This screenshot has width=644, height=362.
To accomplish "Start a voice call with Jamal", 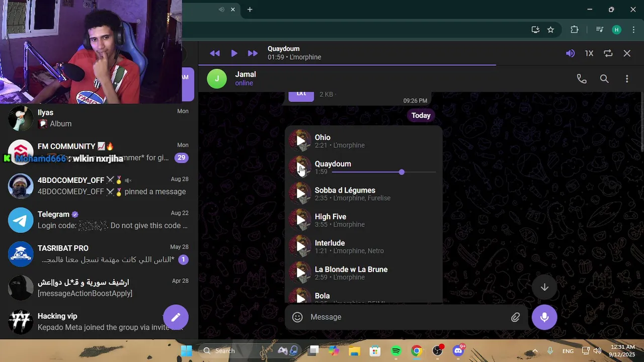I will pos(582,79).
